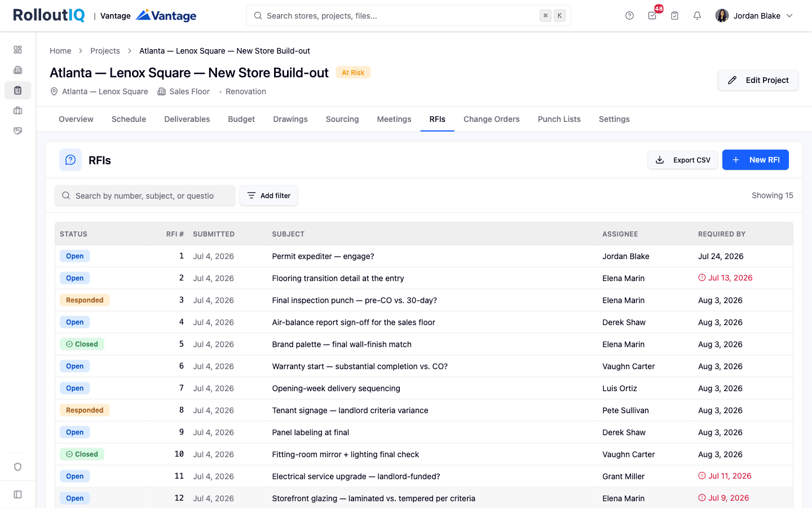The height and width of the screenshot is (508, 812).
Task: Open the help question-mark icon
Action: pos(629,16)
